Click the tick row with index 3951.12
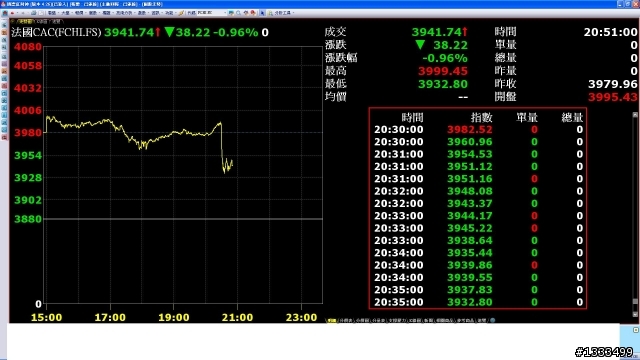Image resolution: width=640 pixels, height=360 pixels. (x=478, y=167)
